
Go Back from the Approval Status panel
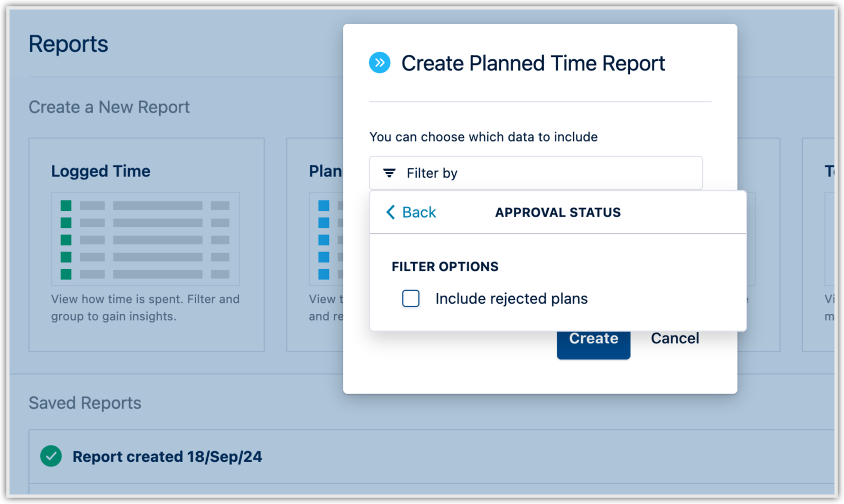418,212
